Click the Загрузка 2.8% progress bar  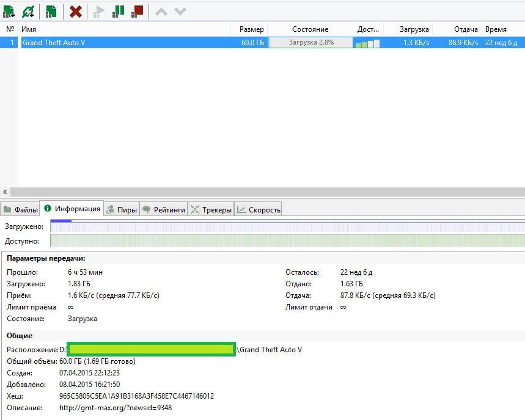point(311,43)
